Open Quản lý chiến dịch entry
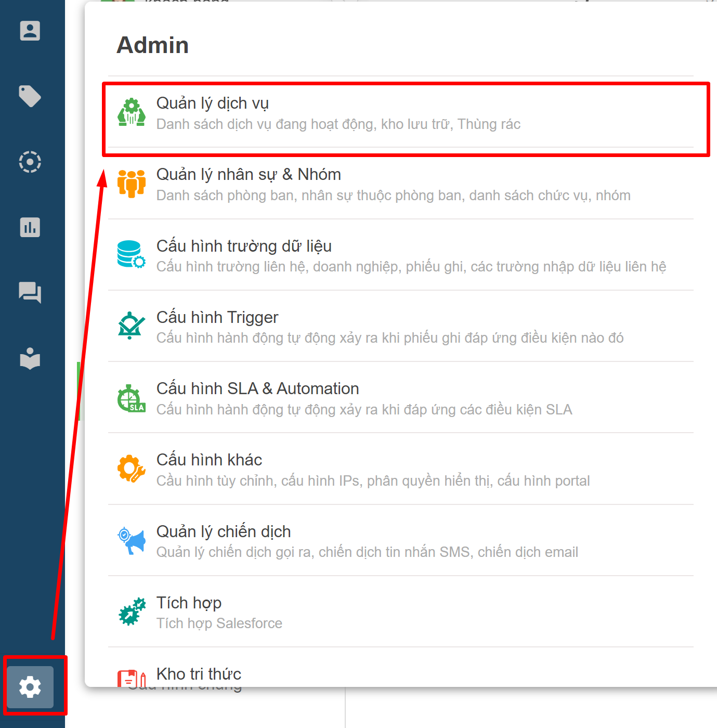The height and width of the screenshot is (728, 717). pyautogui.click(x=401, y=541)
